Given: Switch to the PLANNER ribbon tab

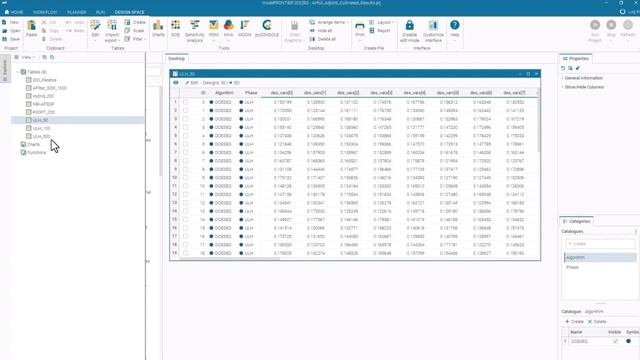Looking at the screenshot, I should (76, 12).
